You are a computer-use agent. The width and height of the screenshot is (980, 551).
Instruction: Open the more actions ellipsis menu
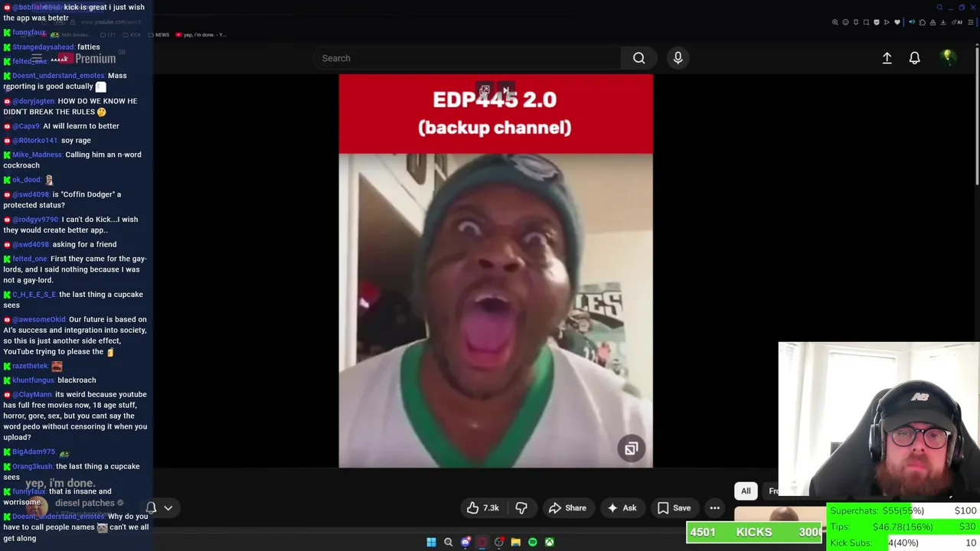tap(714, 507)
